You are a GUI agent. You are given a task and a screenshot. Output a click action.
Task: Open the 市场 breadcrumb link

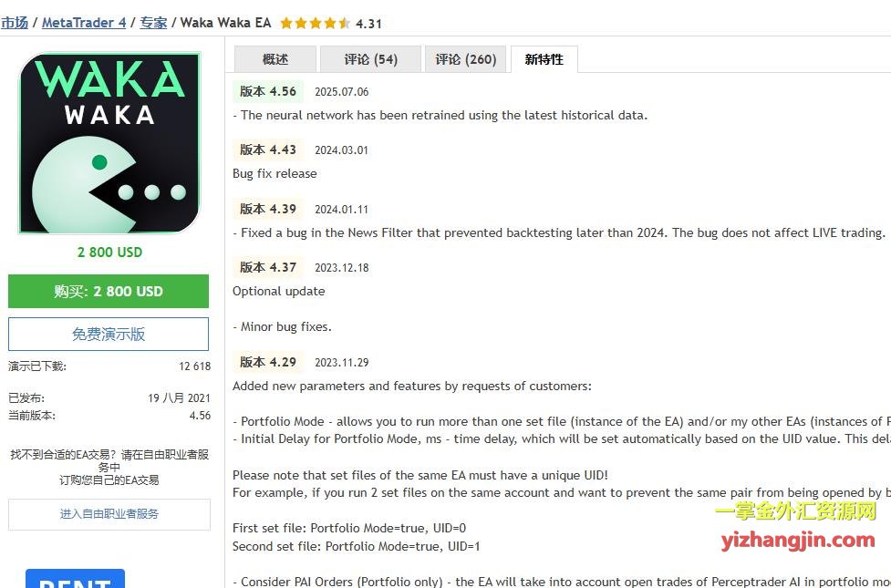click(15, 23)
